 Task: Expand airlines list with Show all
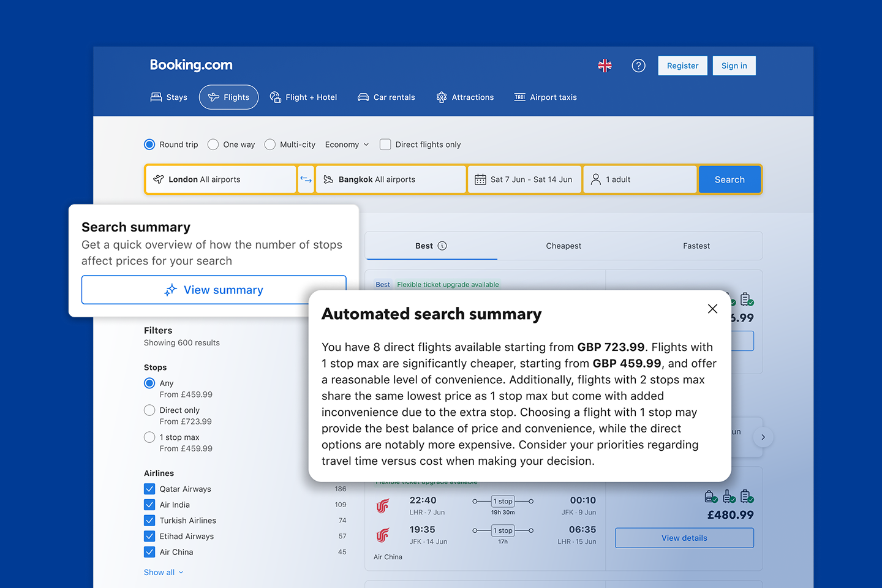[164, 572]
